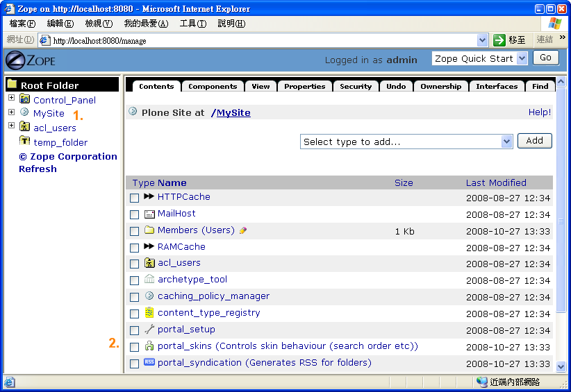Open the Properties tab
Screen dimensions: 571x392
click(x=305, y=87)
